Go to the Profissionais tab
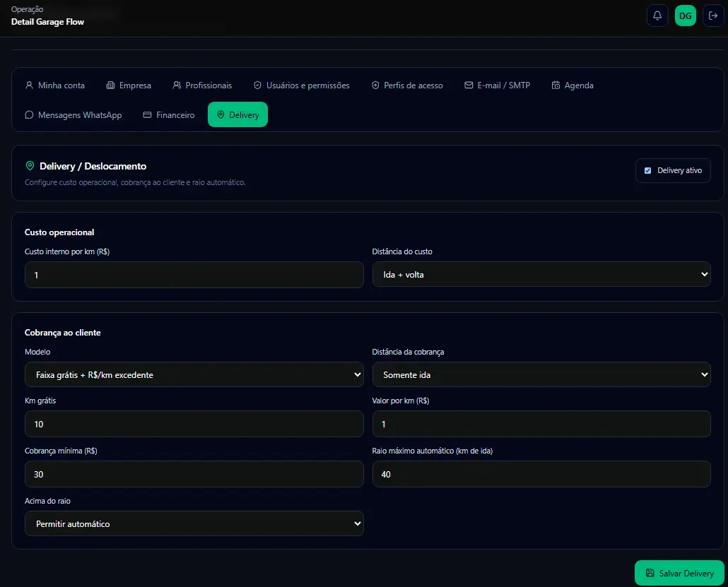728x587 pixels. click(202, 85)
